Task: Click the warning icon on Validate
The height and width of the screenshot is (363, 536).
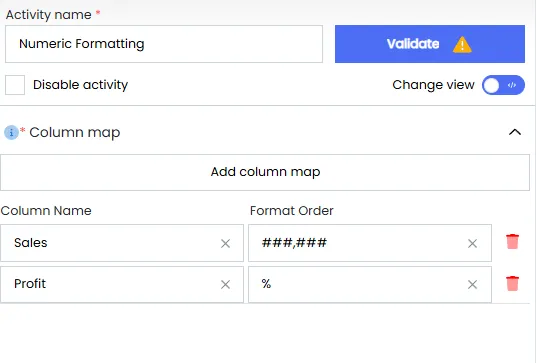Action: click(x=462, y=44)
